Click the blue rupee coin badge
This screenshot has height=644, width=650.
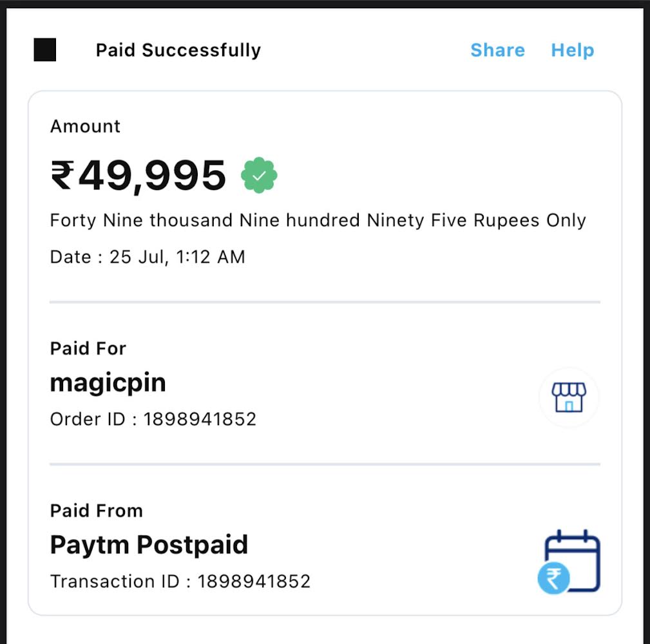click(x=553, y=578)
